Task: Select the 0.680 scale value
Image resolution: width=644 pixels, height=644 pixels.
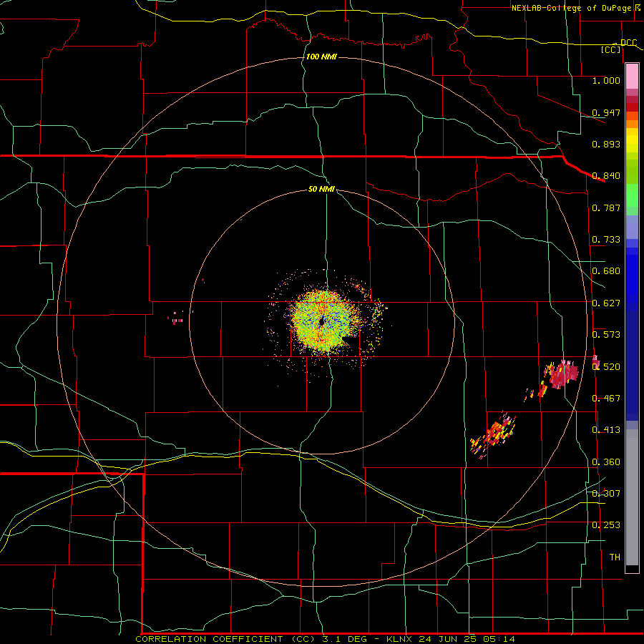Action: pos(606,271)
